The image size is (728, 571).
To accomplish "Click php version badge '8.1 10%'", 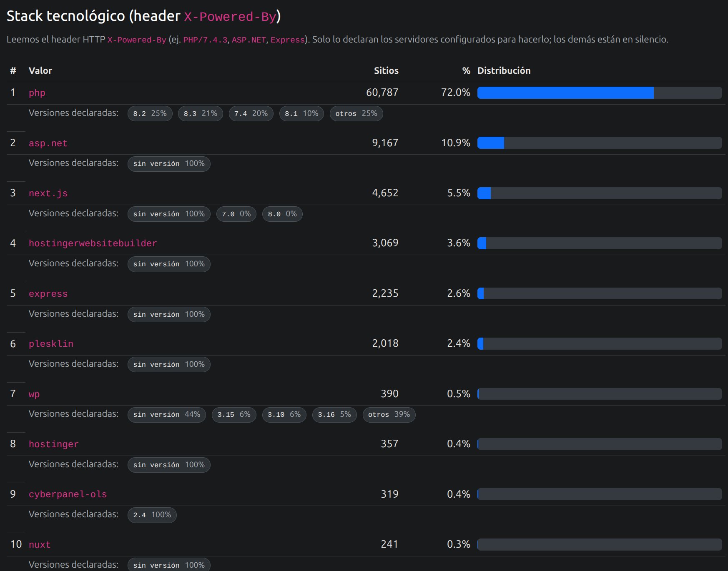I will coord(301,114).
